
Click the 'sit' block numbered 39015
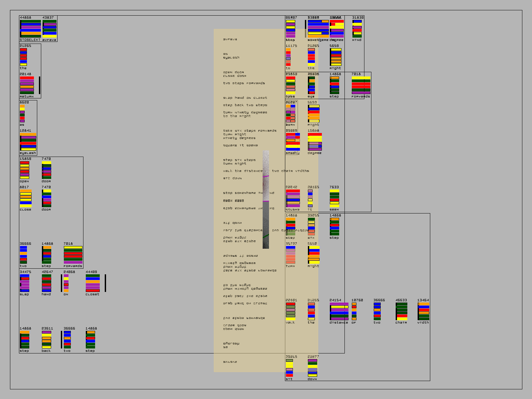pyautogui.click(x=289, y=368)
